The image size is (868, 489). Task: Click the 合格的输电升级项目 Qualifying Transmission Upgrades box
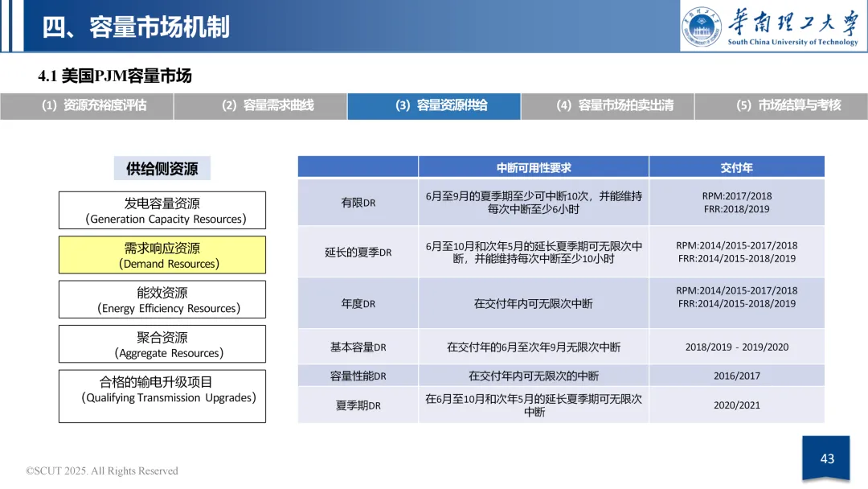click(x=162, y=397)
